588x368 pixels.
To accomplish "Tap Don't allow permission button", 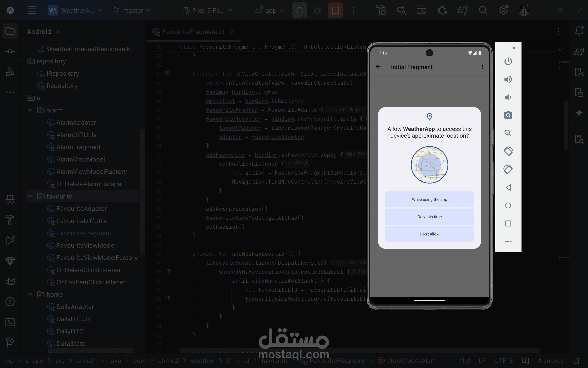I will [429, 234].
